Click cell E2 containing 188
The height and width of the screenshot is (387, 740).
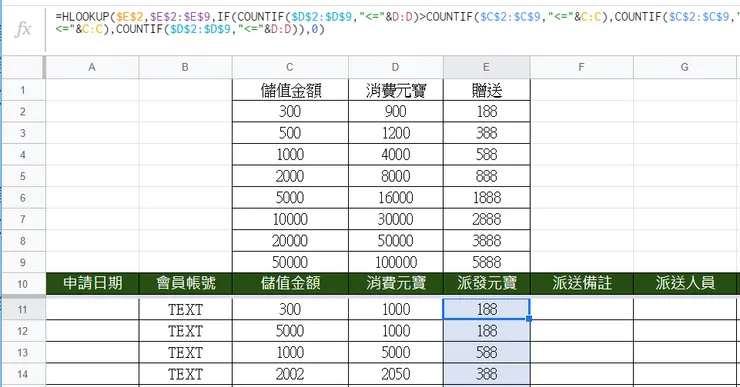click(487, 111)
